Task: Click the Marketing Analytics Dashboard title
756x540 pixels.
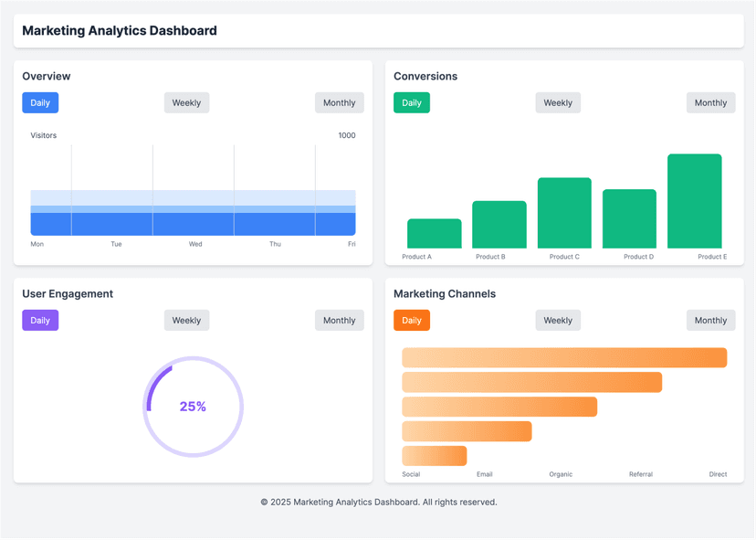Action: pos(120,30)
